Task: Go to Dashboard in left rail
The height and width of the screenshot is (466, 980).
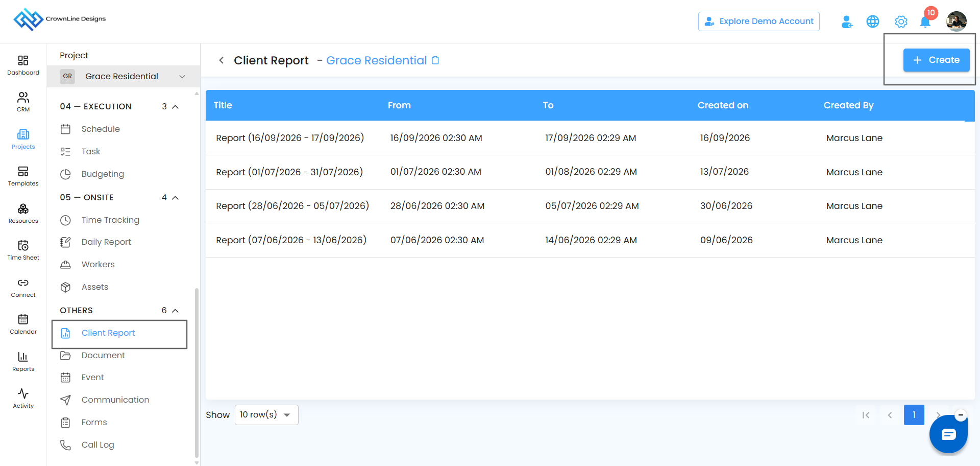Action: 23,65
